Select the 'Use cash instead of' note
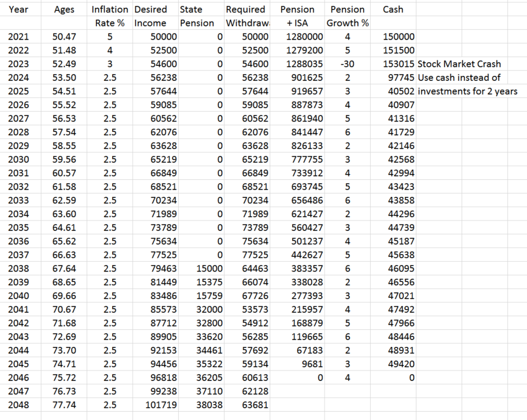The height and width of the screenshot is (420, 527). pyautogui.click(x=459, y=78)
